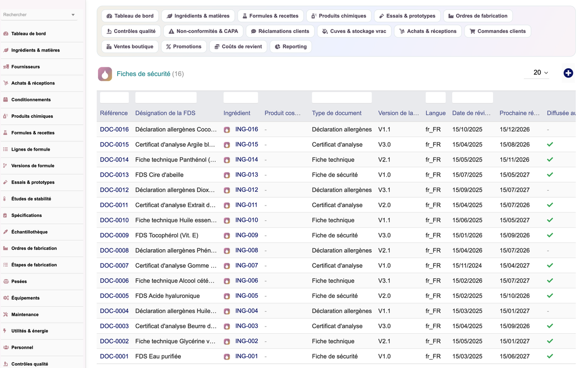The width and height of the screenshot is (588, 368).
Task: Open the Contrôles qualité top tab
Action: click(x=131, y=31)
